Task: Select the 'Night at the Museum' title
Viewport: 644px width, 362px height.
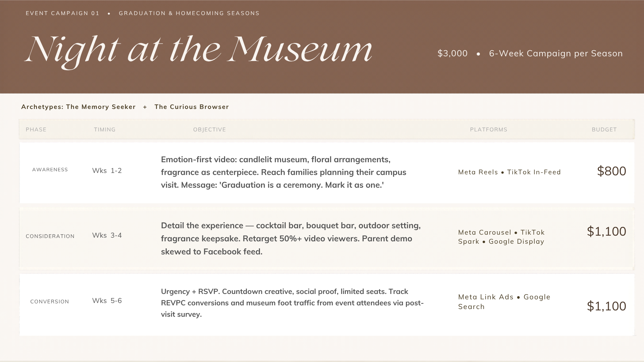Action: (x=199, y=51)
